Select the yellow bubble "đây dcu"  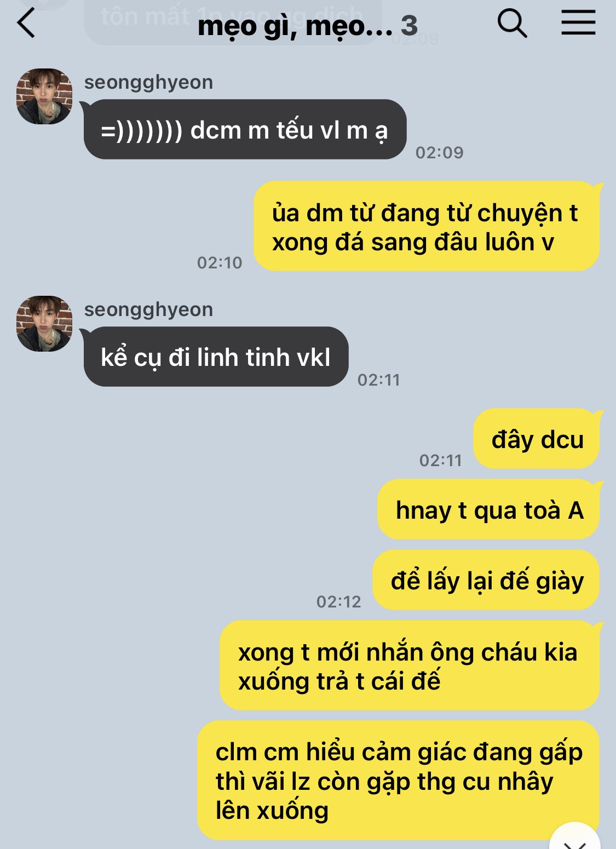click(537, 439)
